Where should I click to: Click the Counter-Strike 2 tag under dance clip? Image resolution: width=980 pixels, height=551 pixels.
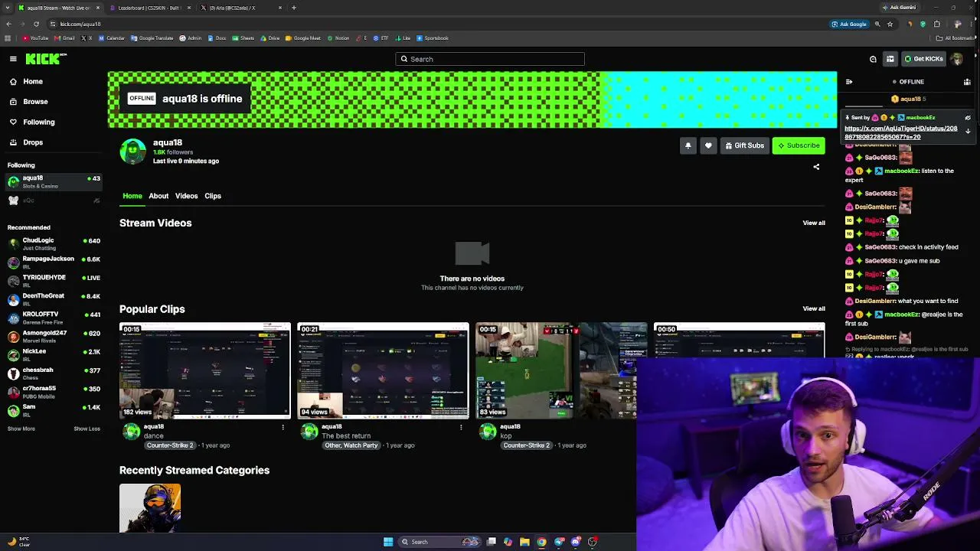(x=170, y=445)
